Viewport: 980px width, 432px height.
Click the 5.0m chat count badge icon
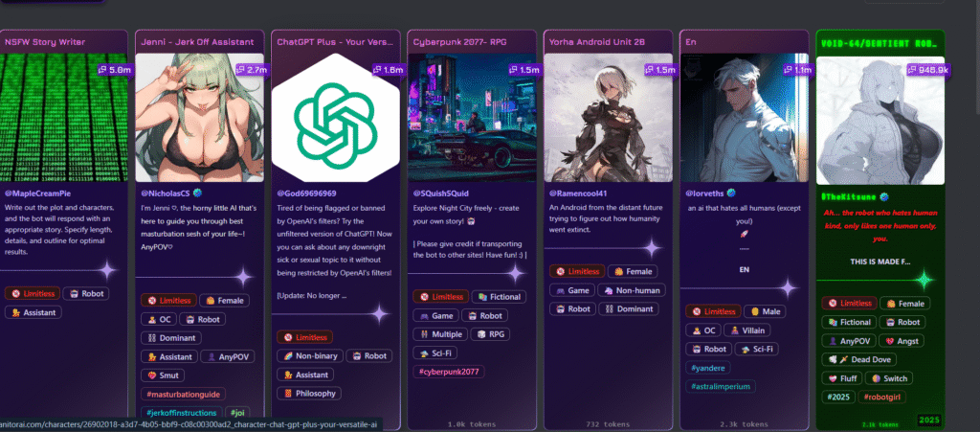pyautogui.click(x=102, y=70)
